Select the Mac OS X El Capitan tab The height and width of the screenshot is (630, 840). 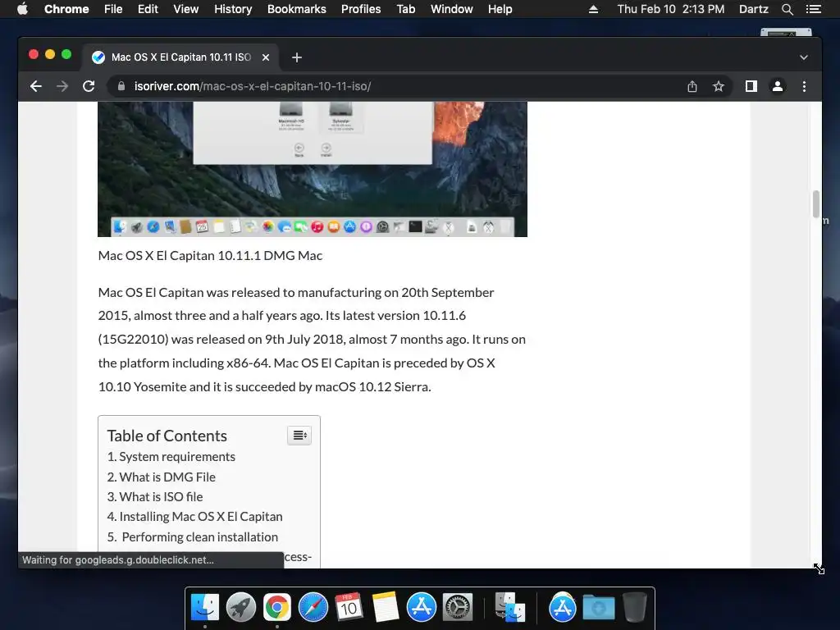pyautogui.click(x=180, y=57)
